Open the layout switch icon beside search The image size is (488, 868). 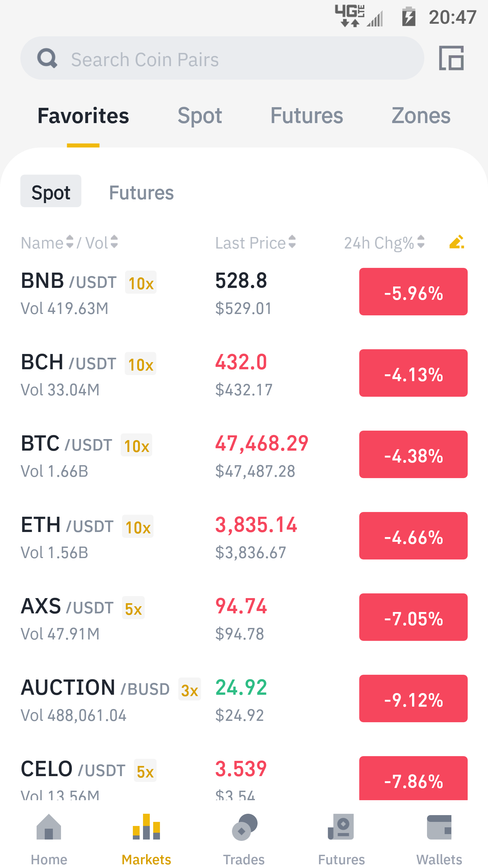pos(451,58)
